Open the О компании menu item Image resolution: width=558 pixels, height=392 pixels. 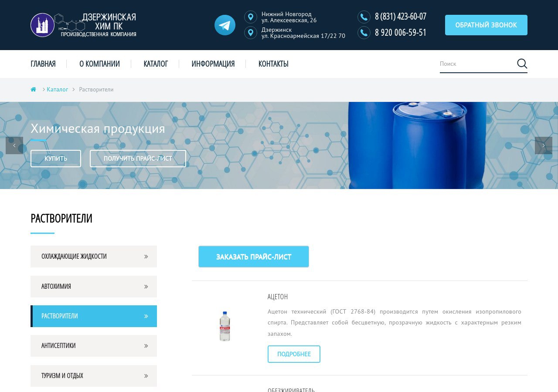[x=99, y=64]
